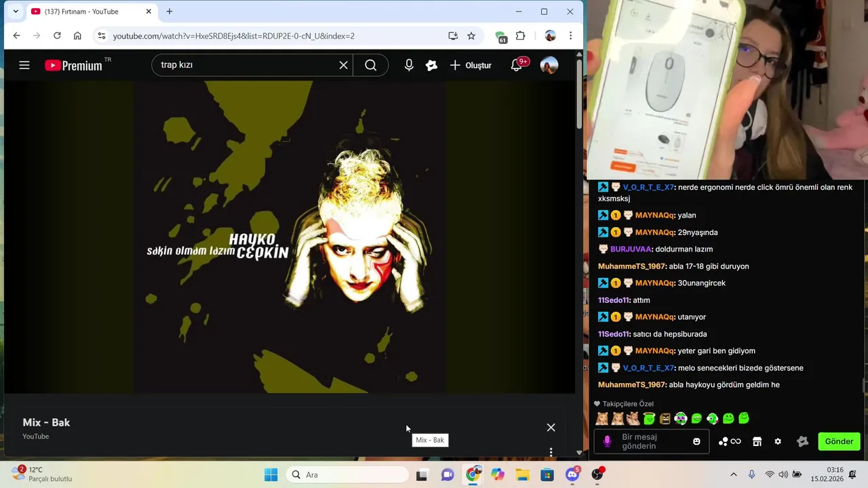This screenshot has height=488, width=868.
Task: Open the YouTube hamburger guide menu
Action: coord(24,65)
